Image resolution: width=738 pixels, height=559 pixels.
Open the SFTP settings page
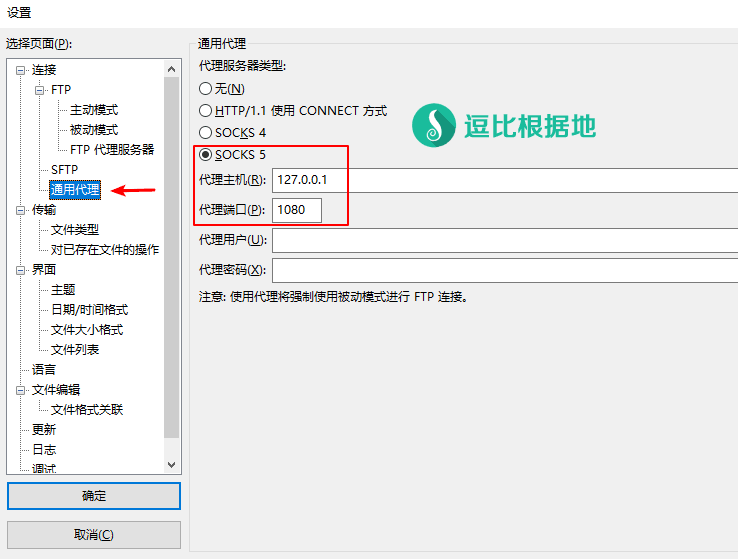point(64,170)
